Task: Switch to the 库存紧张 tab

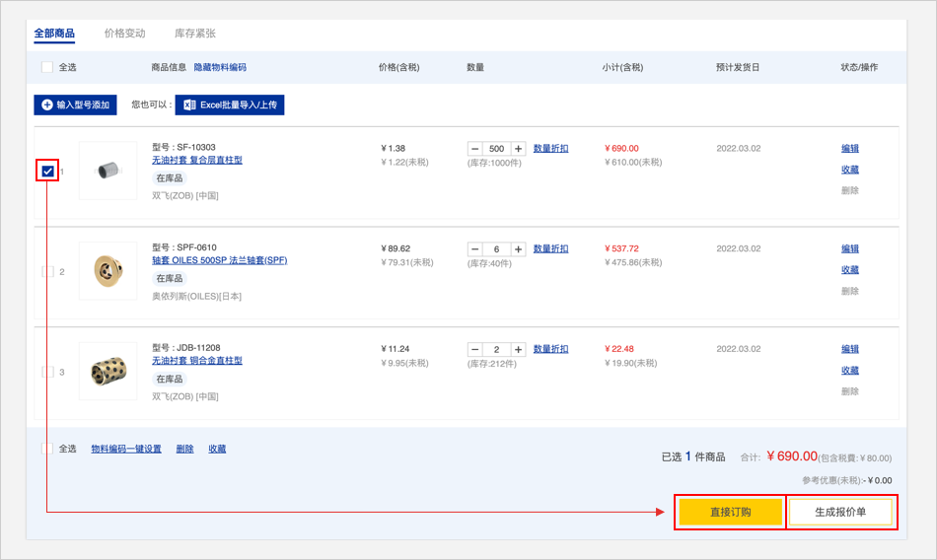Action: click(x=194, y=34)
